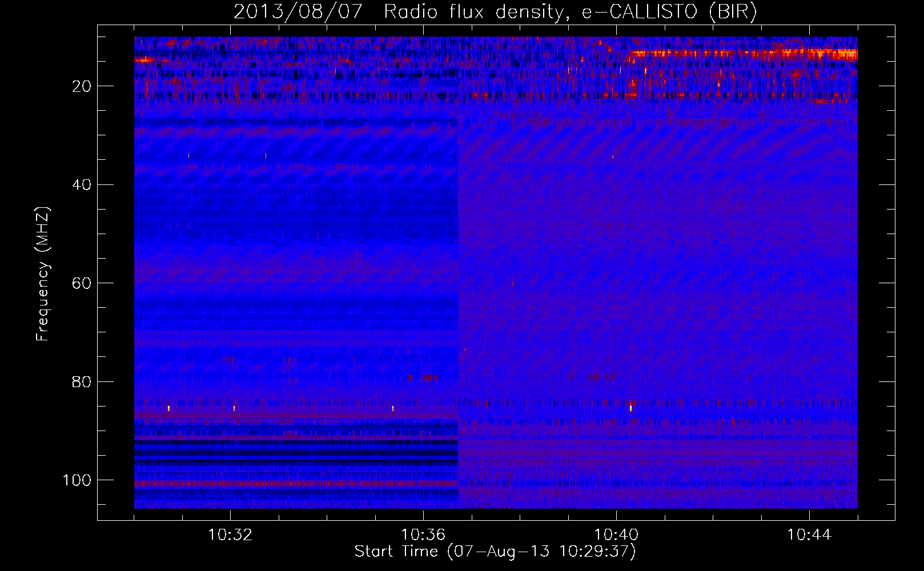Click the 100 frequency tick label
Viewport: 924px width, 571px height.
(77, 480)
